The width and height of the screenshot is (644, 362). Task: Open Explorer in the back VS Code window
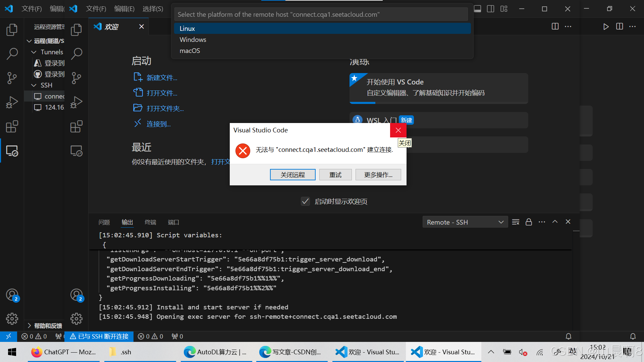[12, 29]
